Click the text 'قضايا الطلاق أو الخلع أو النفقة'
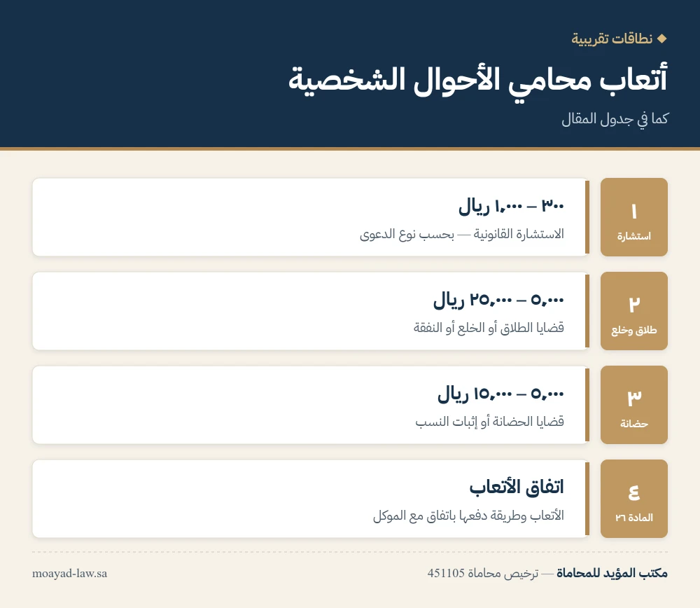 (489, 328)
